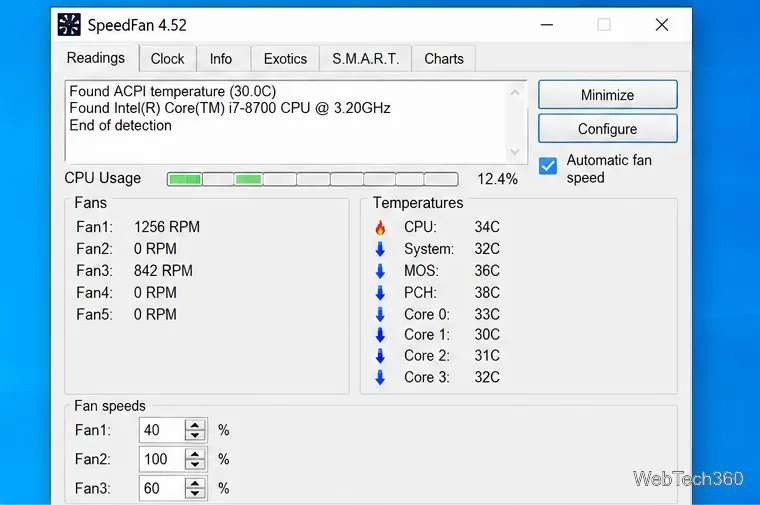760x505 pixels.
Task: Click the 'End of detection' log line
Action: [120, 126]
